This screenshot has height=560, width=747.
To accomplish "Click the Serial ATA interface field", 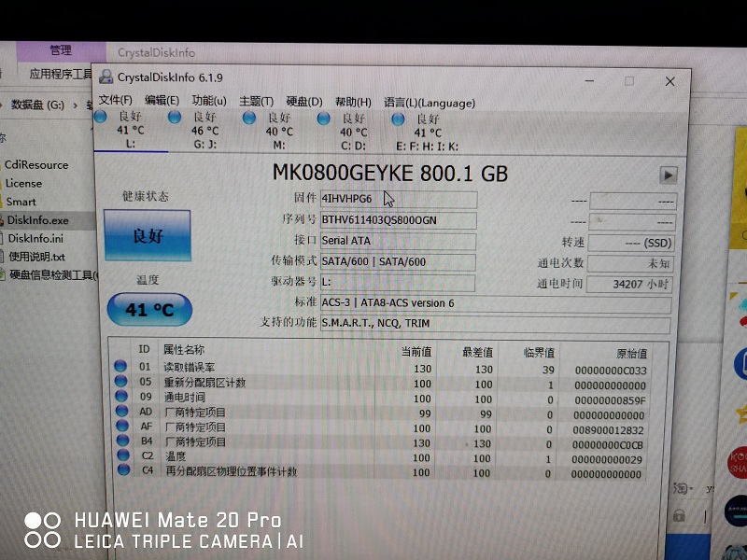I will click(398, 241).
